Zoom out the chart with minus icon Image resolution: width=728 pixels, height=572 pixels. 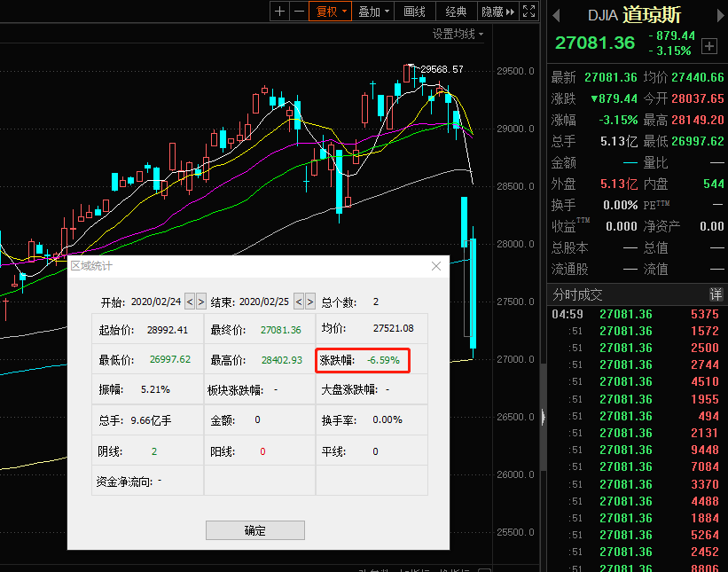click(299, 12)
